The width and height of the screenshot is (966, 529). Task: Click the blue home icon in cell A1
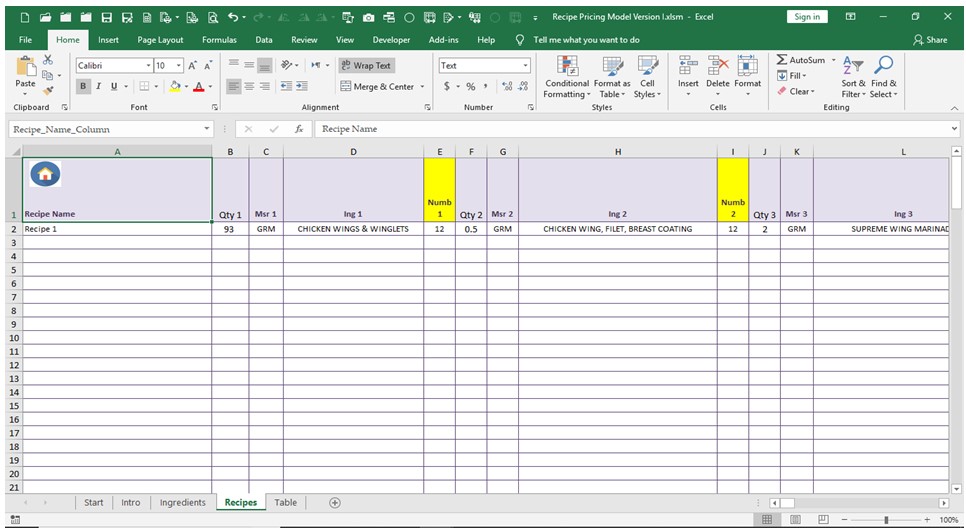tap(45, 174)
